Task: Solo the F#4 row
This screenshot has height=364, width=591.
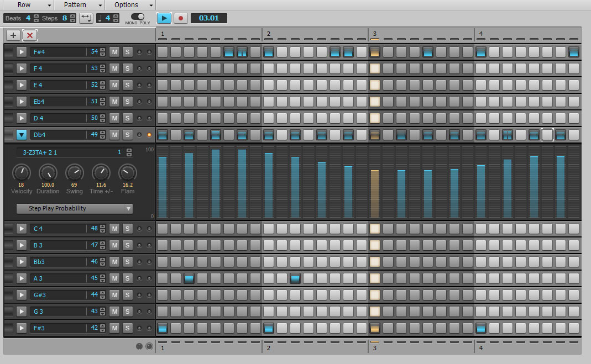Action: [127, 52]
